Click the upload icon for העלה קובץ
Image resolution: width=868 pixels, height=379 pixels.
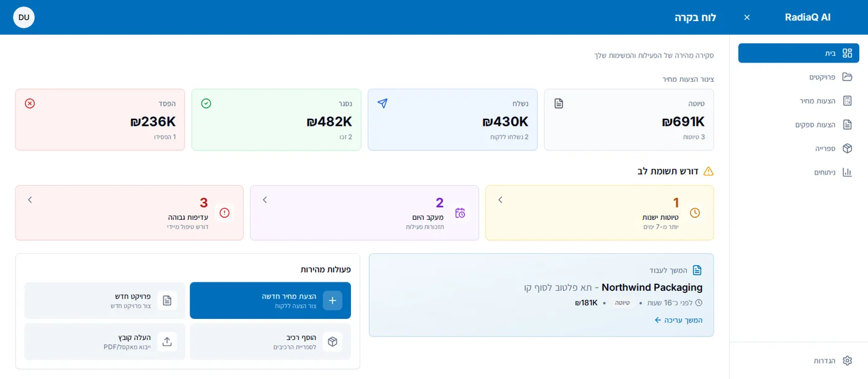pos(167,341)
